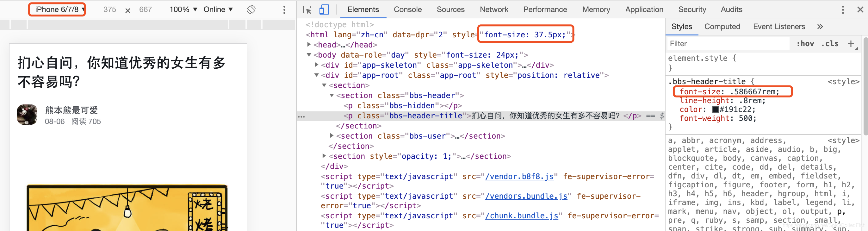This screenshot has width=868, height=231.
Task: Open the Online throttling dropdown
Action: pyautogui.click(x=218, y=9)
